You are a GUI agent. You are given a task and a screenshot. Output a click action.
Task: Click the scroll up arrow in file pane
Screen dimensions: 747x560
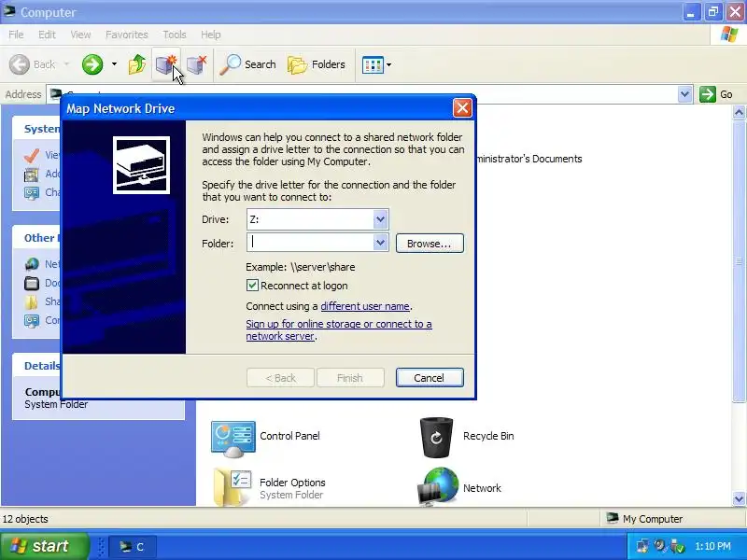click(x=739, y=112)
